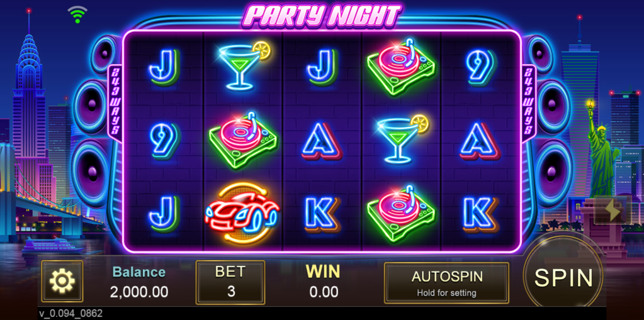Click the top-row cocktail glass symbol
The image size is (644, 320).
(244, 65)
